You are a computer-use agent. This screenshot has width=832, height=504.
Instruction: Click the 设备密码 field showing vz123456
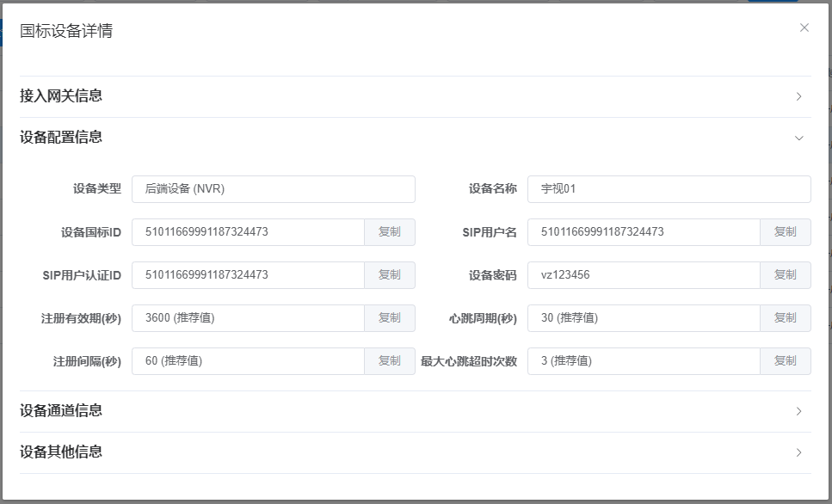pos(644,275)
